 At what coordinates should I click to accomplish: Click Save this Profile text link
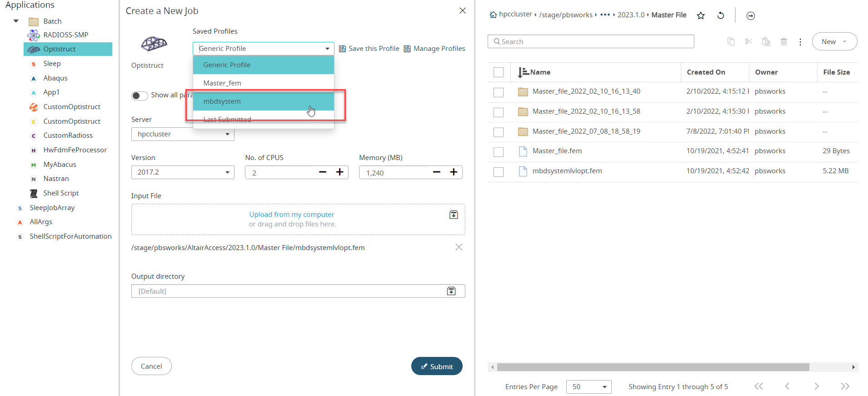374,49
